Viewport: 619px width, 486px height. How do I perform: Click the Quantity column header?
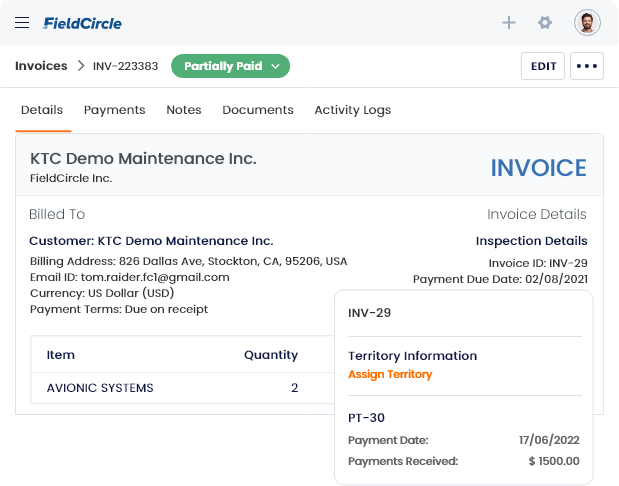[271, 355]
